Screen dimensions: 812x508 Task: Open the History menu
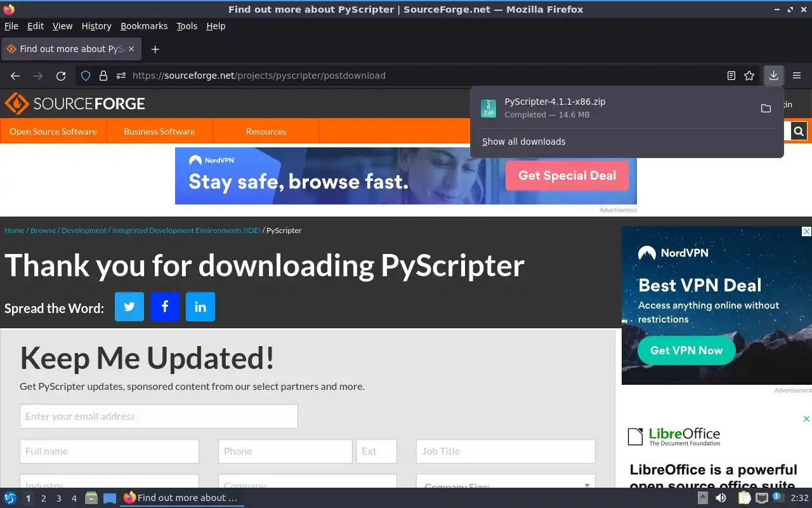(96, 26)
